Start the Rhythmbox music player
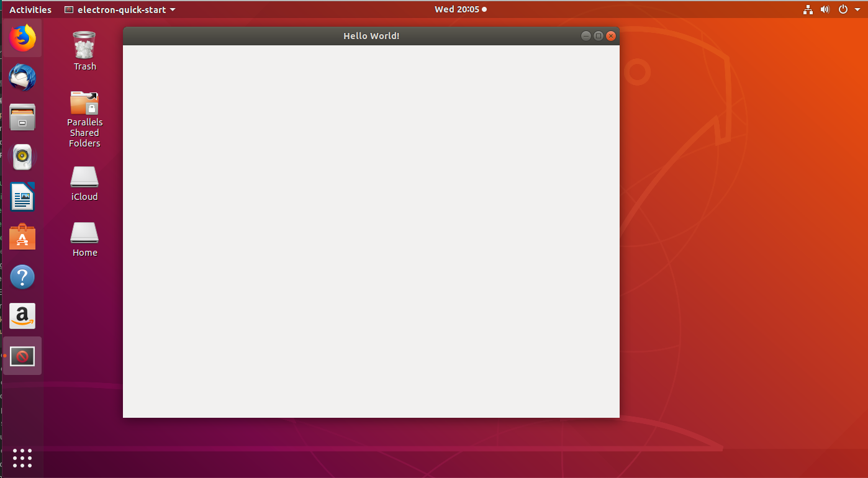The image size is (868, 478). (22, 157)
